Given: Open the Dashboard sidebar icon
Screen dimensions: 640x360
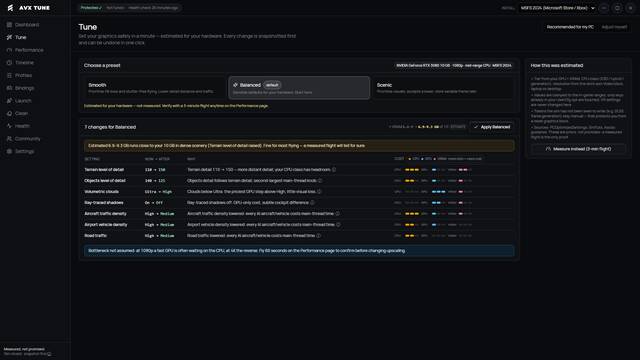Looking at the screenshot, I should pyautogui.click(x=9, y=25).
